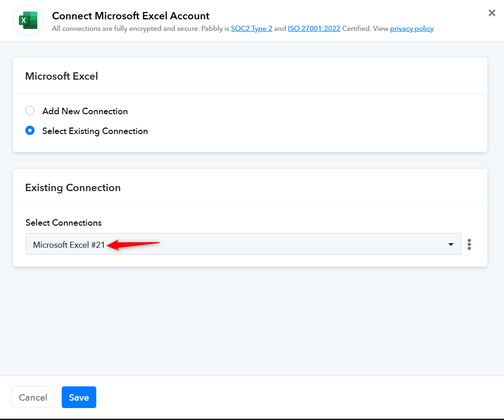Click the 'Microsoft Excel' section heading

click(62, 76)
